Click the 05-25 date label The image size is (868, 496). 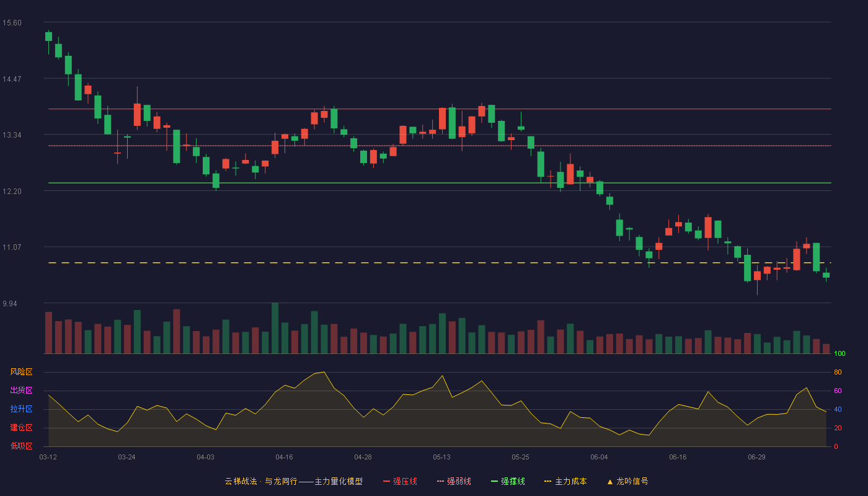(x=520, y=457)
